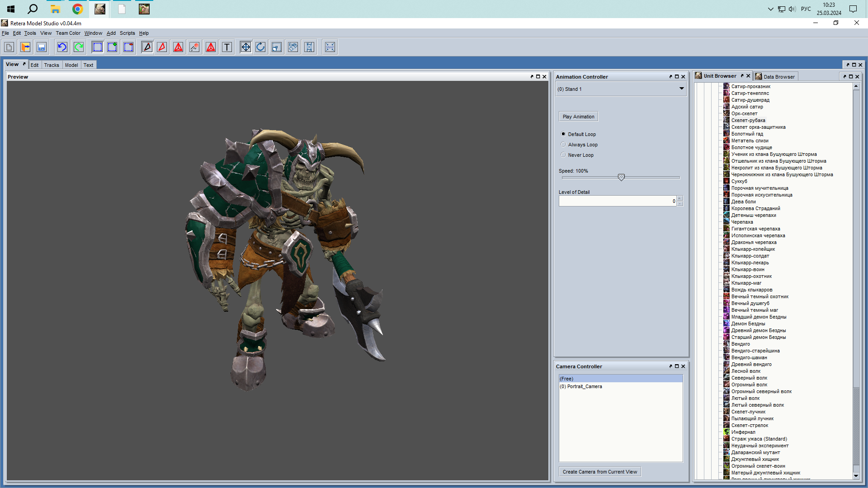Increase Level of Detail with up stepper
The width and height of the screenshot is (868, 488).
coord(679,198)
